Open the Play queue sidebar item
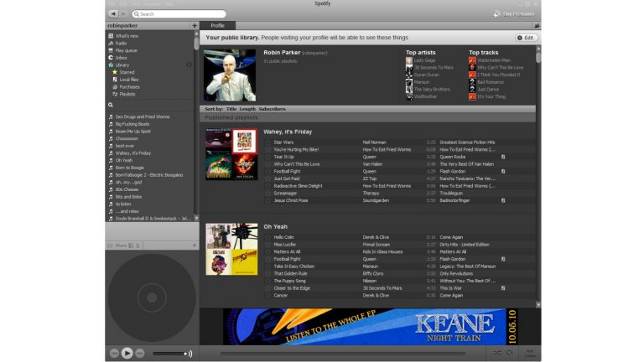This screenshot has height=362, width=644. (127, 50)
